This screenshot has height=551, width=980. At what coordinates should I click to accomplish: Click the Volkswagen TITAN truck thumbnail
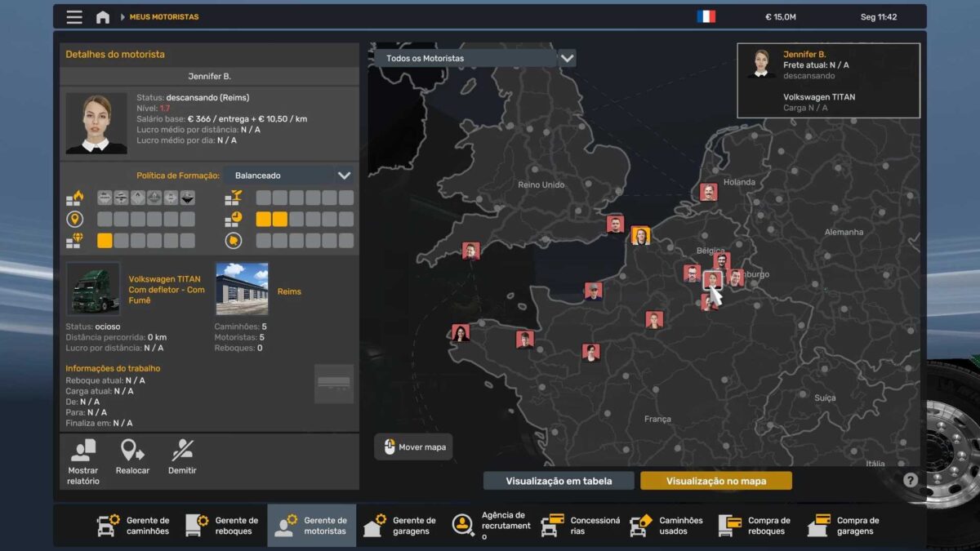[x=93, y=289]
